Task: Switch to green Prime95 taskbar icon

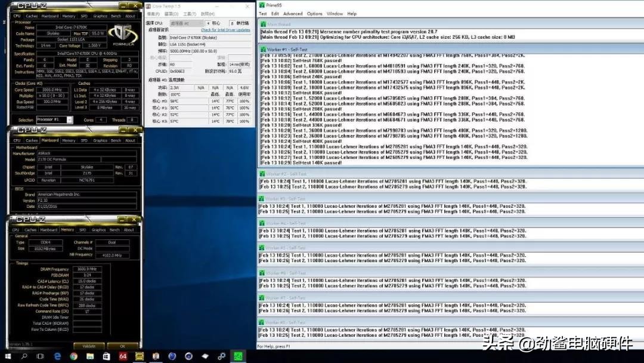Action: pyautogui.click(x=238, y=356)
